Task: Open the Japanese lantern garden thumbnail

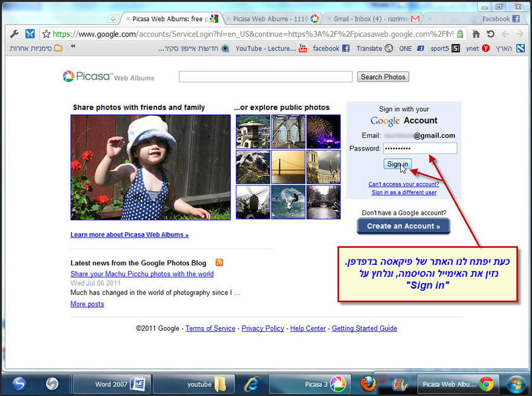Action: [253, 131]
